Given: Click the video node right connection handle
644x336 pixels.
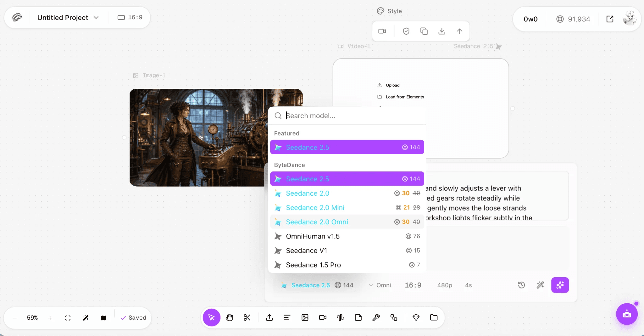Looking at the screenshot, I should click(x=513, y=108).
